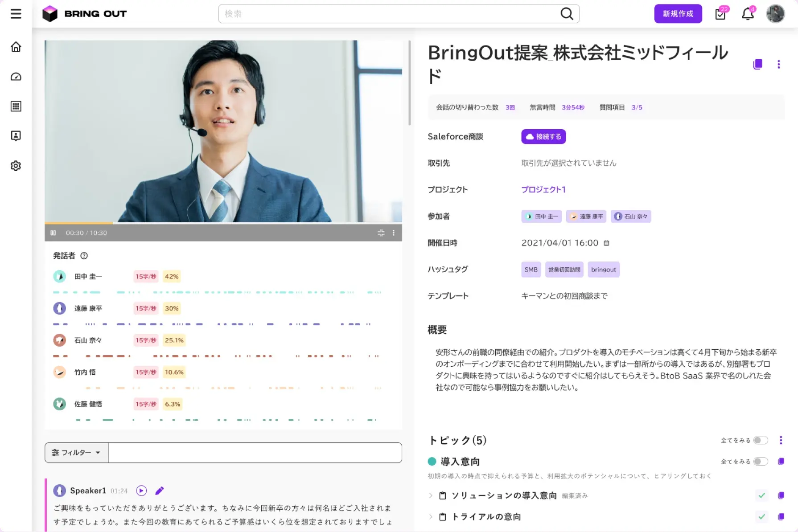Open the task checklist icon
The height and width of the screenshot is (532, 798).
pyautogui.click(x=720, y=14)
